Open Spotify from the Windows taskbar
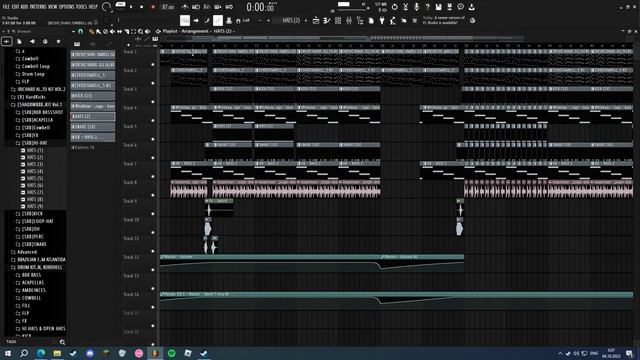 [171, 353]
